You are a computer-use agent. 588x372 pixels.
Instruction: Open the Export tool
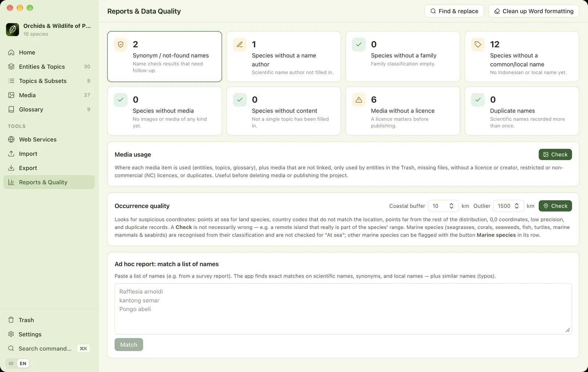(x=49, y=168)
